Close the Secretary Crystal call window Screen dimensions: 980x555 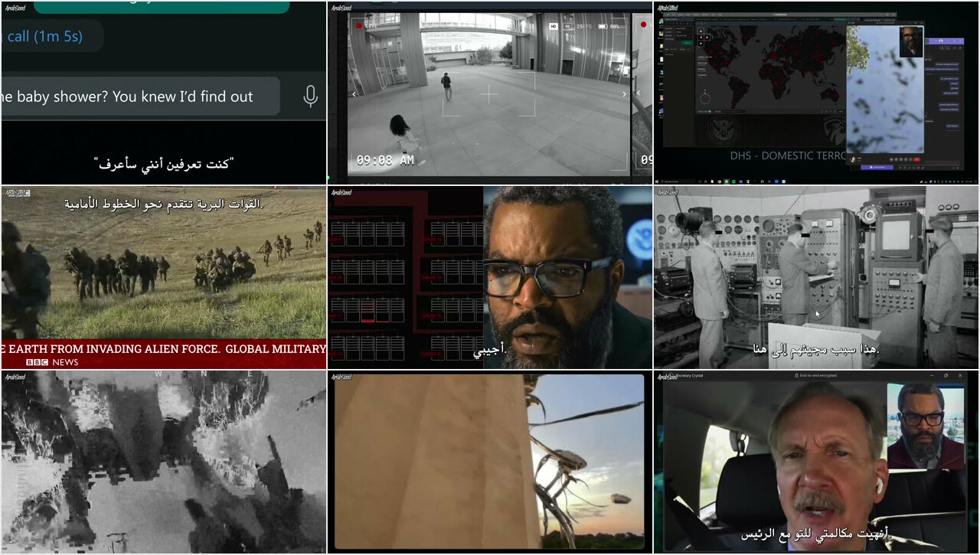(960, 376)
